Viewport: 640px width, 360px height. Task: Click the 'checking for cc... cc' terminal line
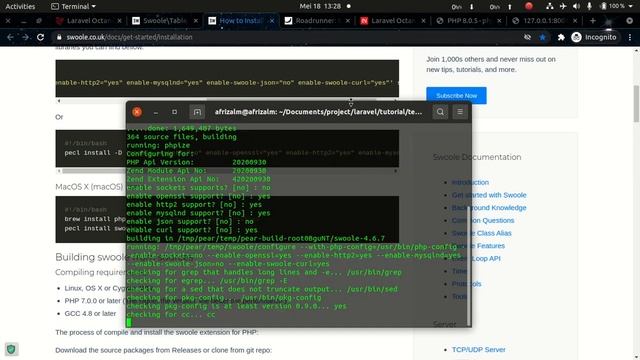(171, 314)
